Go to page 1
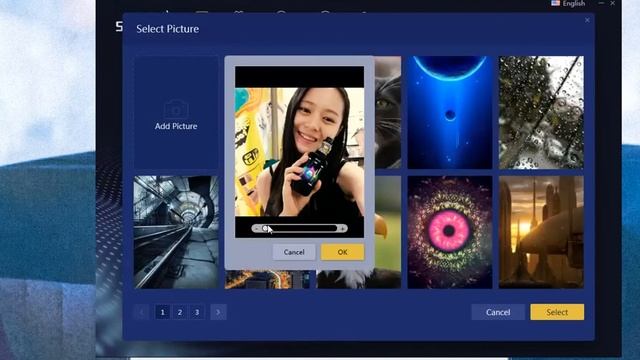The height and width of the screenshot is (360, 640). 162,312
